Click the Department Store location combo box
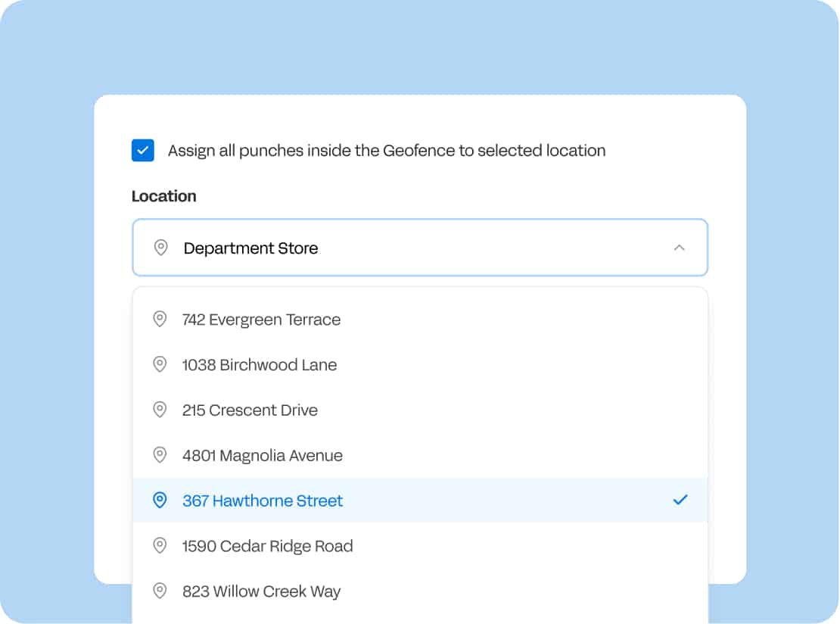840x624 pixels. [420, 248]
